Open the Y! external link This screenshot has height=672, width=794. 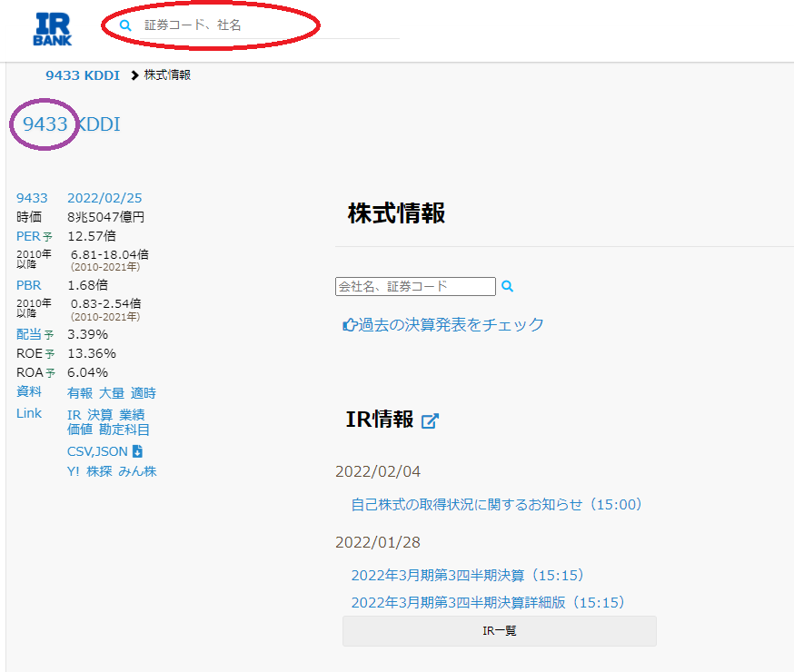[74, 471]
